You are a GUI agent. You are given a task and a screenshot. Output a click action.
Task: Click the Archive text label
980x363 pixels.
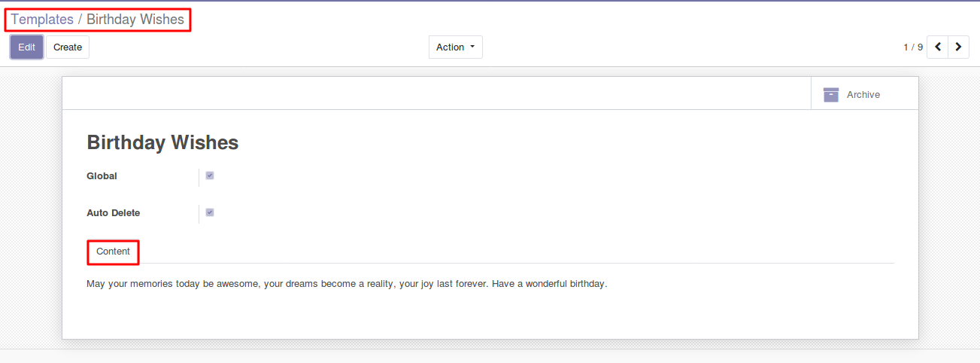pyautogui.click(x=863, y=94)
